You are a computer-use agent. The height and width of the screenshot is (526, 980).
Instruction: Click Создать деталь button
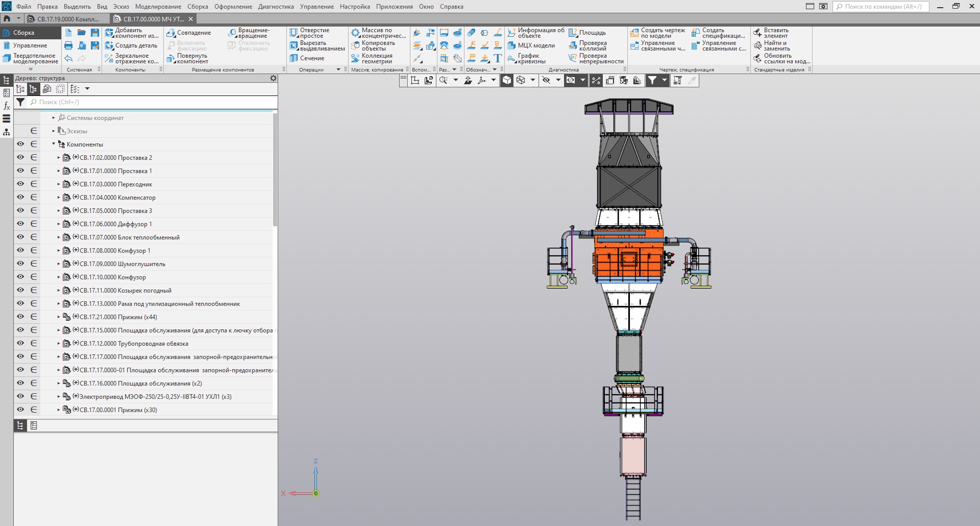pyautogui.click(x=131, y=45)
